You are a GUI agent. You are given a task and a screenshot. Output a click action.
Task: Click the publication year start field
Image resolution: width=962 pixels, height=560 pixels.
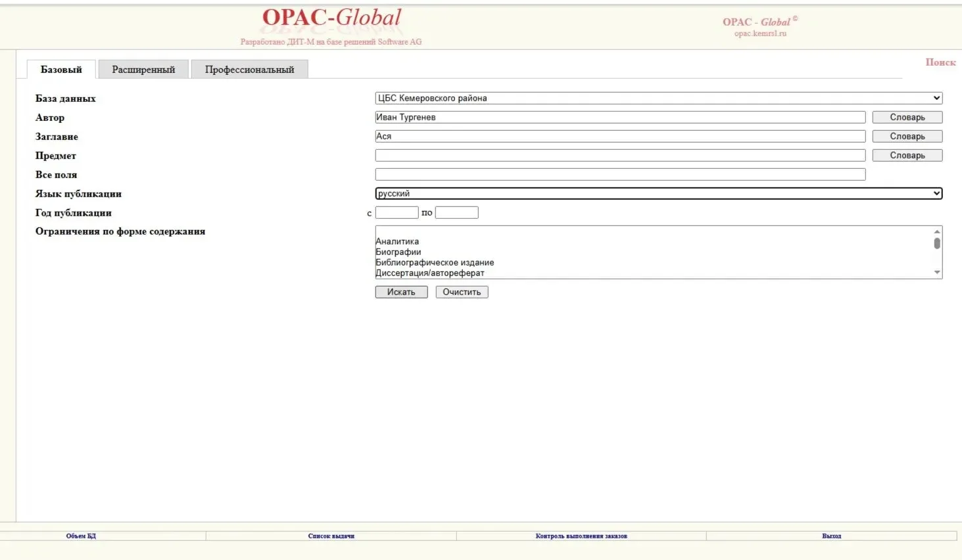click(x=397, y=212)
